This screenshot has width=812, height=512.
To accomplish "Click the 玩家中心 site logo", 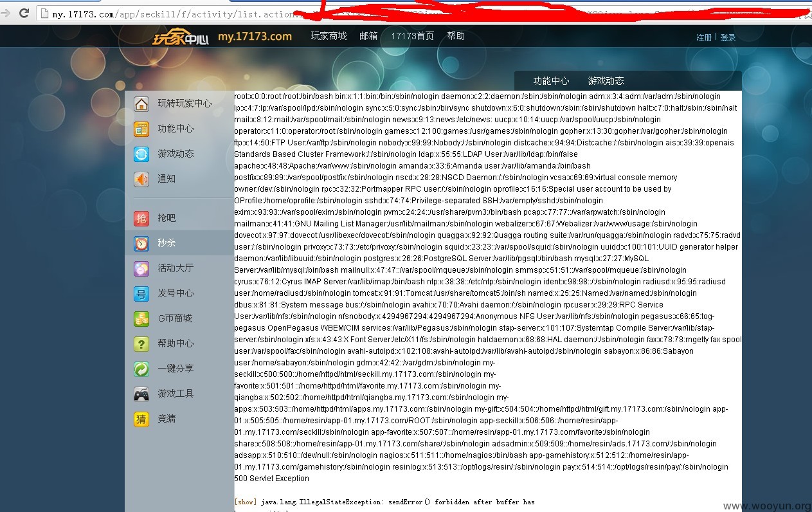I will click(181, 38).
